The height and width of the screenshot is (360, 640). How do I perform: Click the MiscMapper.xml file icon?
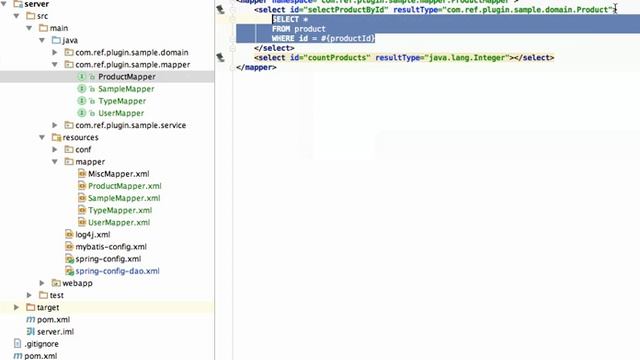coord(82,173)
